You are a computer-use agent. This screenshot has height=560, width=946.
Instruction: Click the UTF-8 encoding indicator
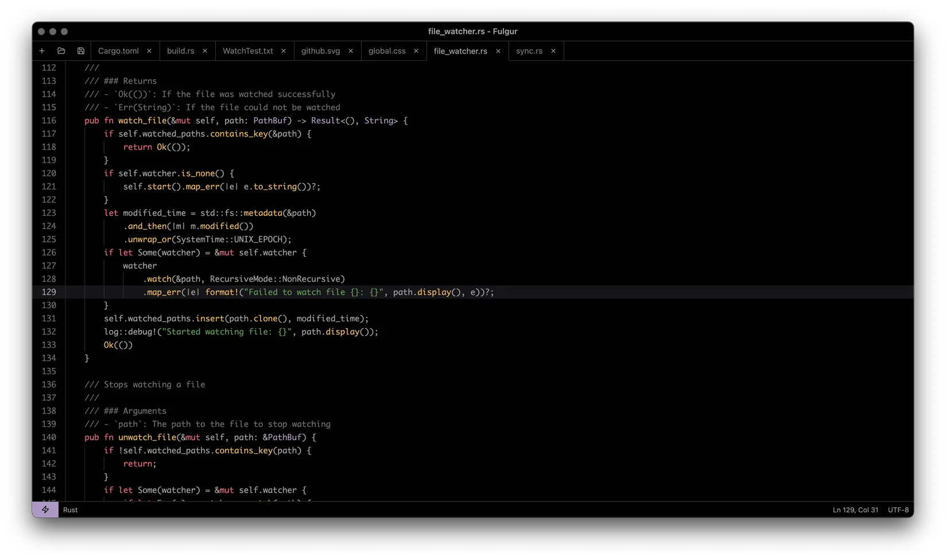(898, 510)
